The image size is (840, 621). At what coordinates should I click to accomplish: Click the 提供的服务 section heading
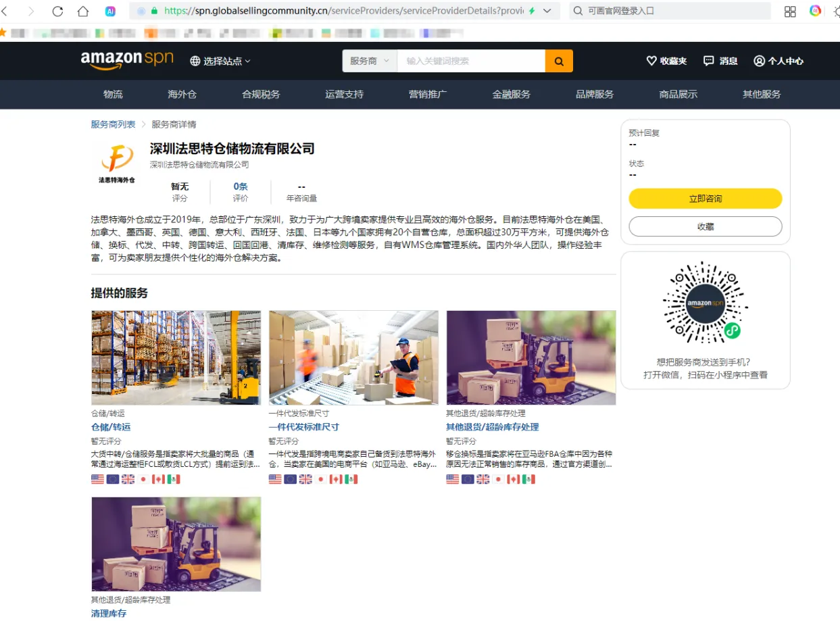120,293
